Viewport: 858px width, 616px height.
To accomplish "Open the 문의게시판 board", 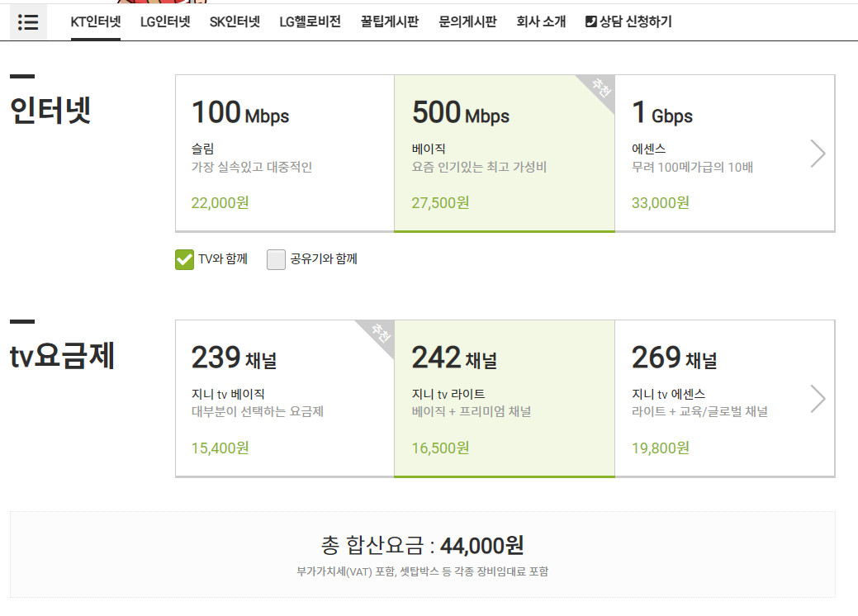I will tap(468, 22).
